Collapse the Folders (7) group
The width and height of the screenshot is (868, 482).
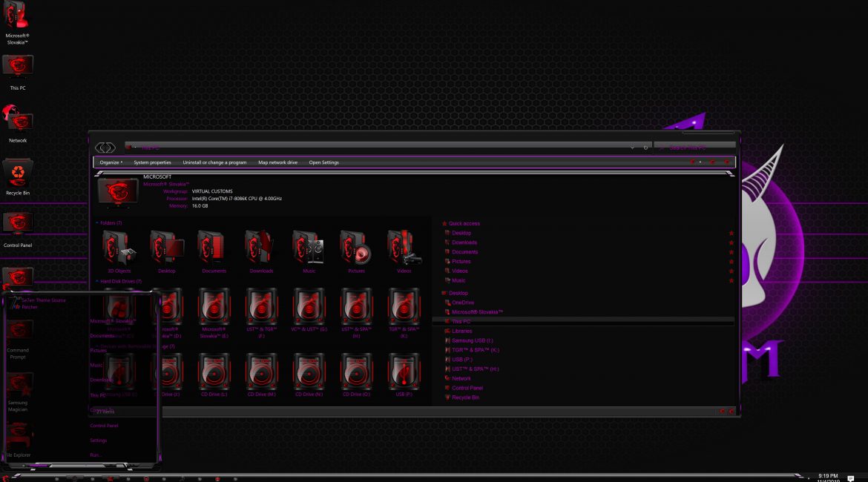pyautogui.click(x=97, y=223)
